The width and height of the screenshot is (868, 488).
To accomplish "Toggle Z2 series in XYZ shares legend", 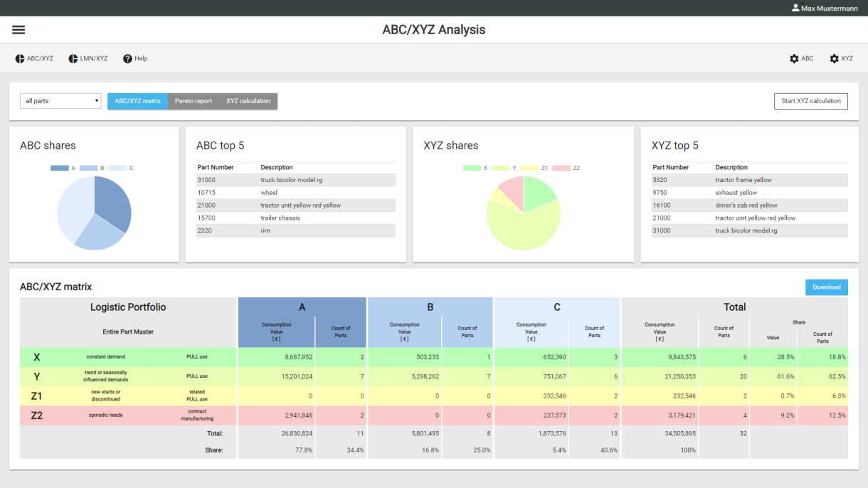I will pos(561,168).
